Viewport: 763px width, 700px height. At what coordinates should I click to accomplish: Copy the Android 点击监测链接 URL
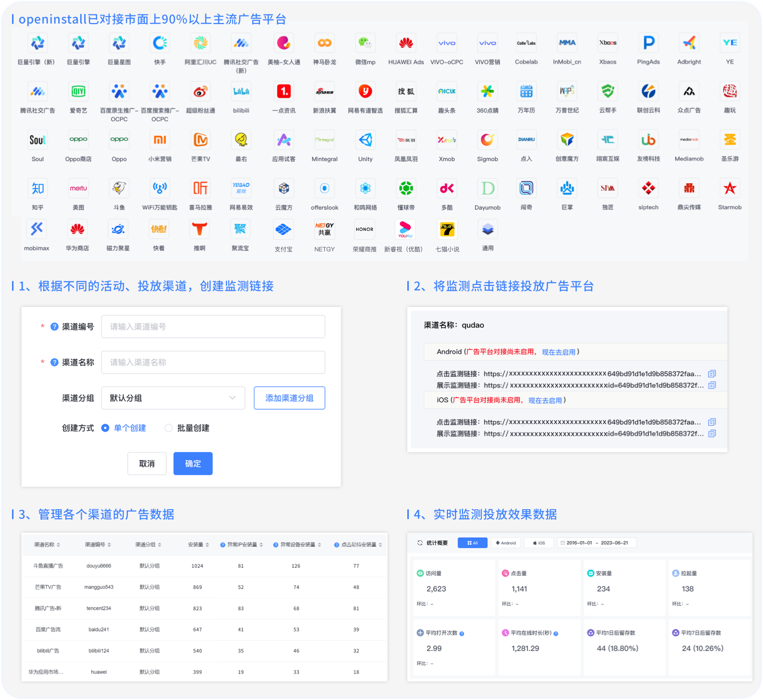(712, 374)
